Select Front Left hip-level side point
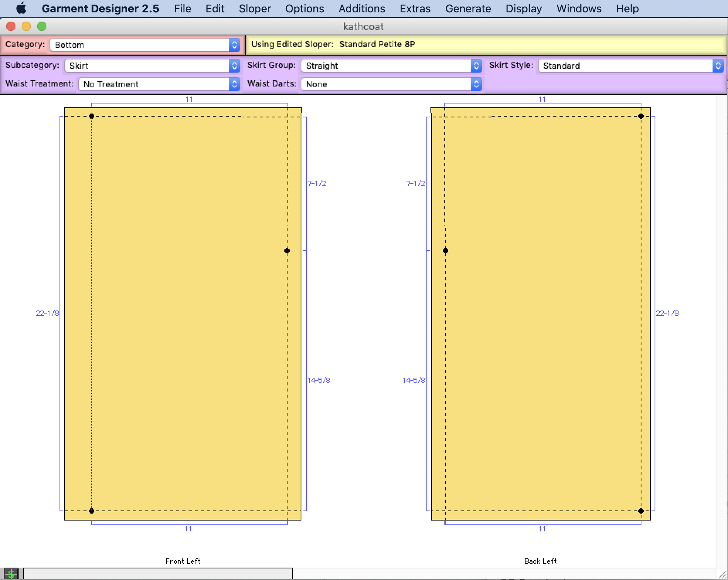The image size is (728, 580). 287,251
